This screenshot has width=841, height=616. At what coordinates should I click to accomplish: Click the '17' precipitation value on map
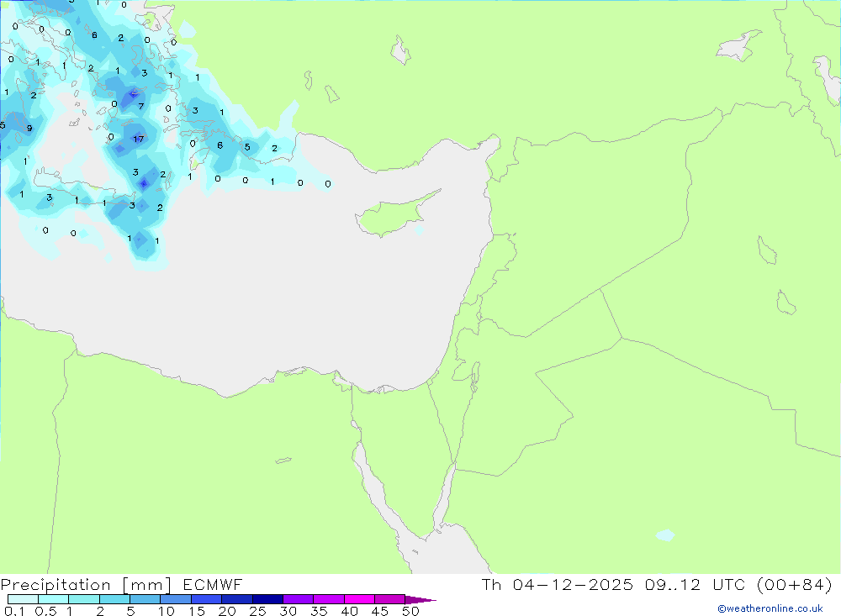click(x=139, y=139)
